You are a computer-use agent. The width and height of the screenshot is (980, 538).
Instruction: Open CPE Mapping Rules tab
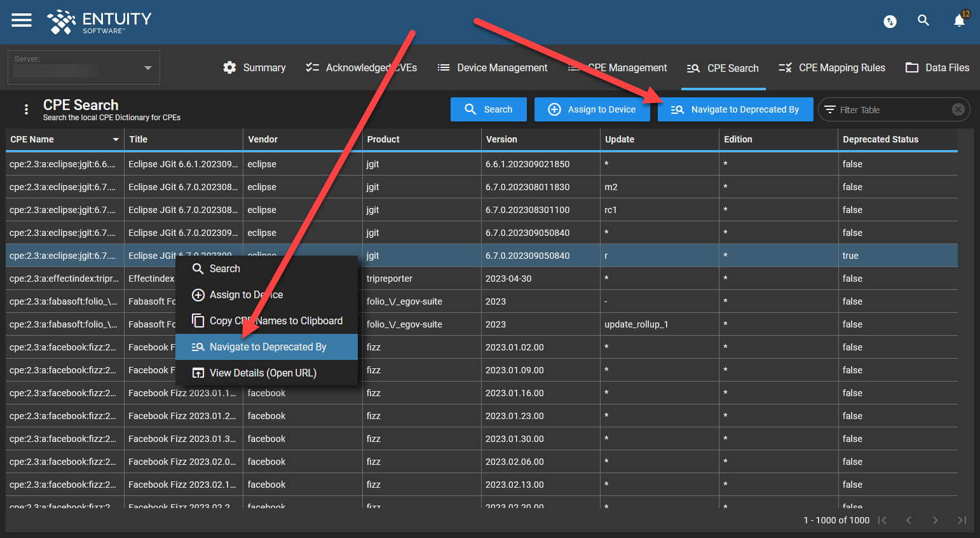(832, 67)
